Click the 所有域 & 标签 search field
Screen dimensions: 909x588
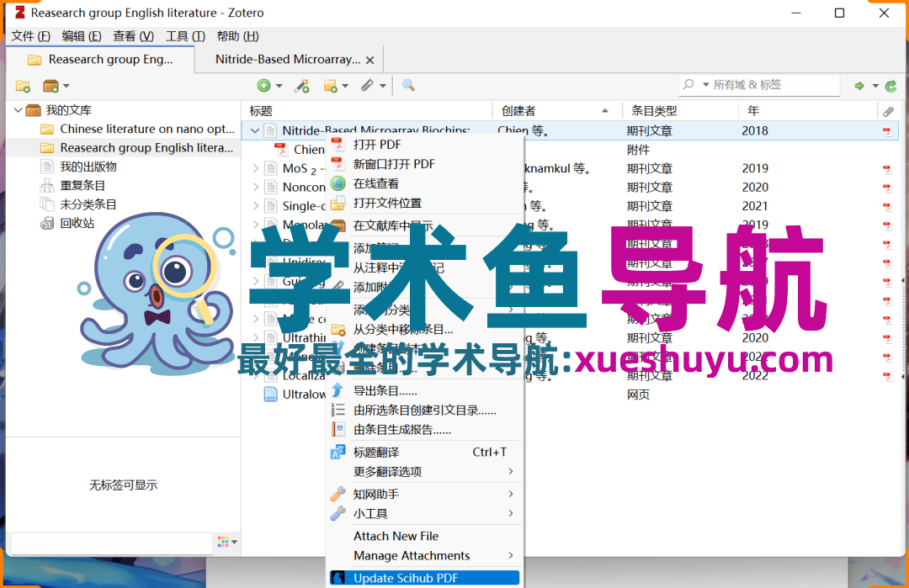759,85
